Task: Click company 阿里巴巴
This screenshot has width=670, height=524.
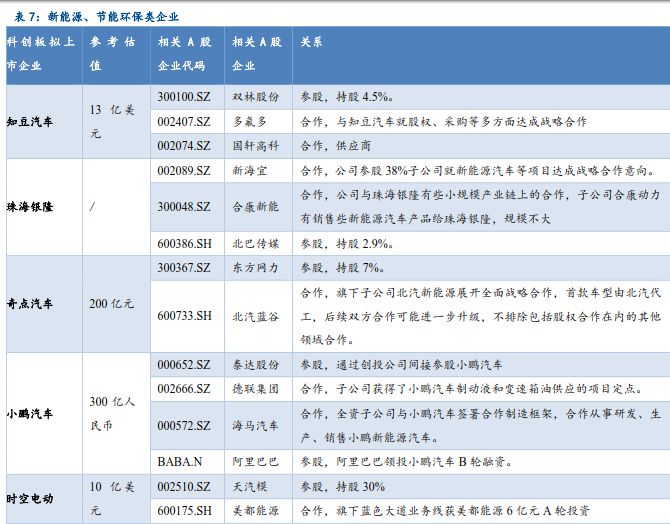Action: (256, 462)
